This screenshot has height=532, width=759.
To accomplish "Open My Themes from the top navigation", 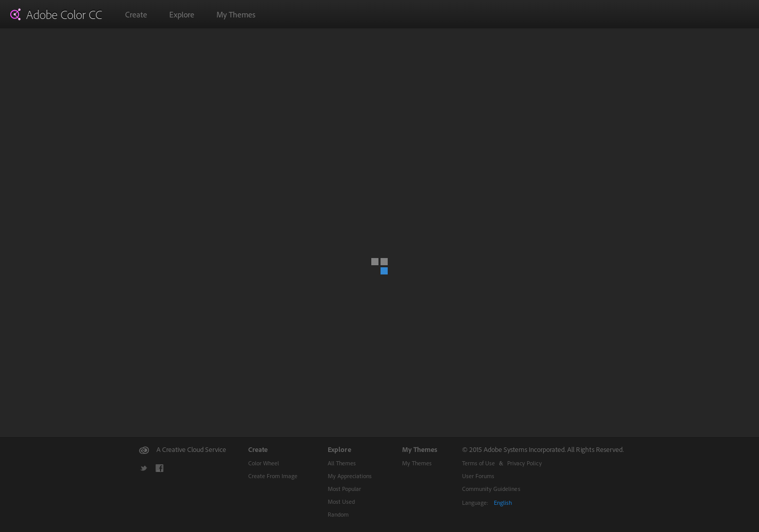I will click(x=235, y=15).
